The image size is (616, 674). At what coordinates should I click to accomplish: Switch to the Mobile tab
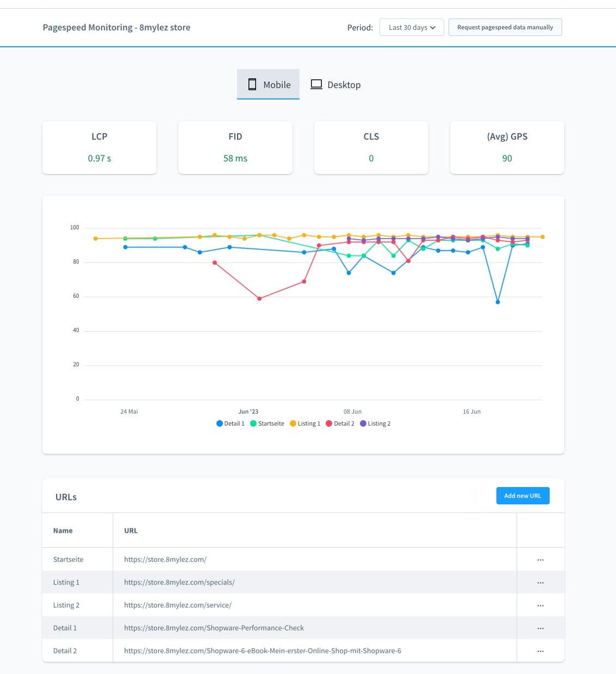pyautogui.click(x=268, y=84)
